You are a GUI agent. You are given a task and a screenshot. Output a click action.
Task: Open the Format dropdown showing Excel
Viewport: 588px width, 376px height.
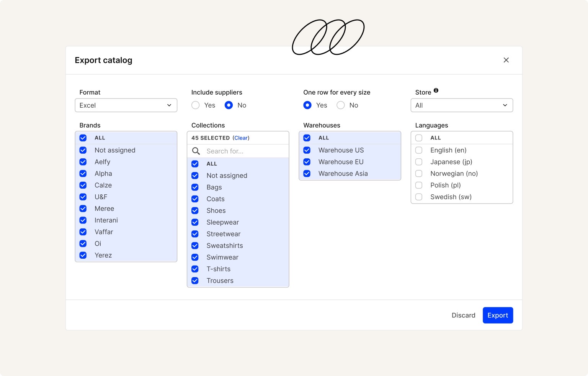tap(126, 105)
